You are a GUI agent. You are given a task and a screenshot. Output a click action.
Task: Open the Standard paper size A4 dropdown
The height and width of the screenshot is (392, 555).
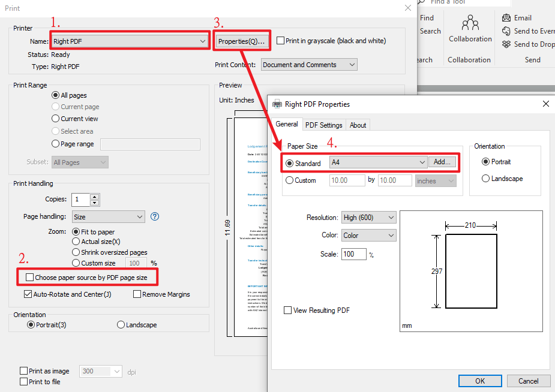tap(378, 162)
